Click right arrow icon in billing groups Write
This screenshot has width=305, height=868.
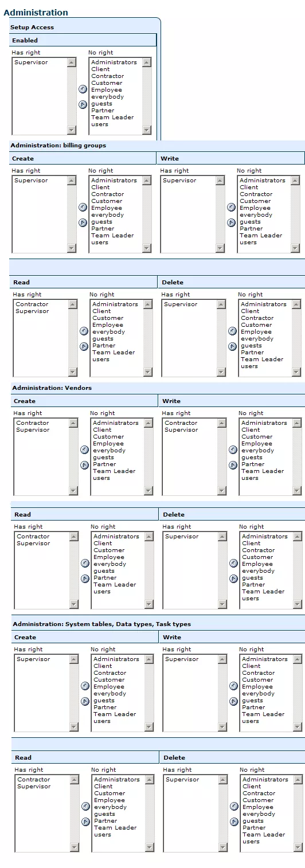[231, 222]
